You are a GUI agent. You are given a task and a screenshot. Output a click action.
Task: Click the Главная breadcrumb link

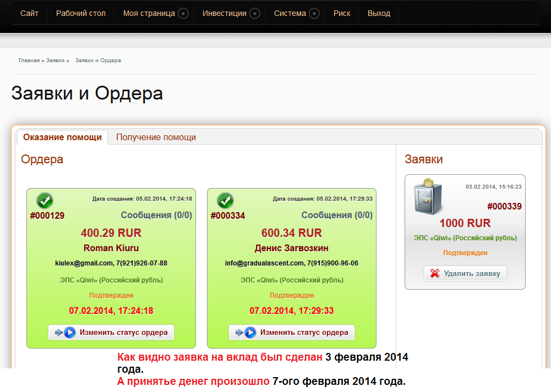click(x=29, y=60)
